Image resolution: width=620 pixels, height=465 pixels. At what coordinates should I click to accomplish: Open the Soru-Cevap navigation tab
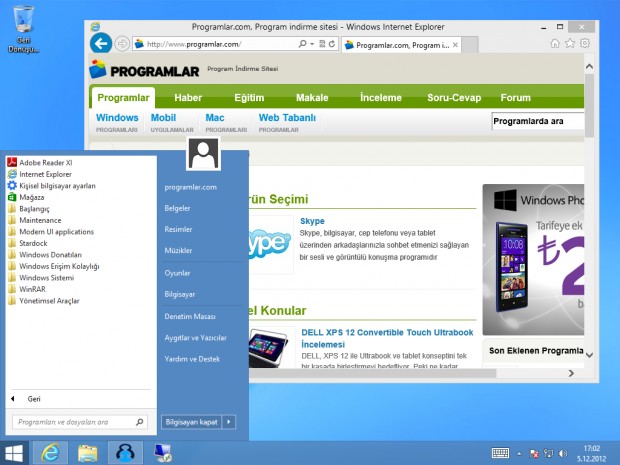[x=454, y=98]
